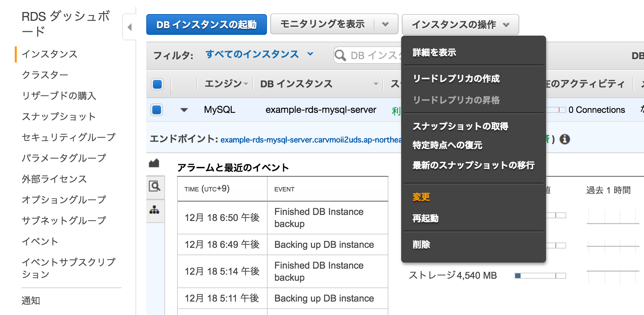Image resolution: width=644 pixels, height=315 pixels.
Task: Collapse the MySQL instance row details
Action: click(184, 110)
